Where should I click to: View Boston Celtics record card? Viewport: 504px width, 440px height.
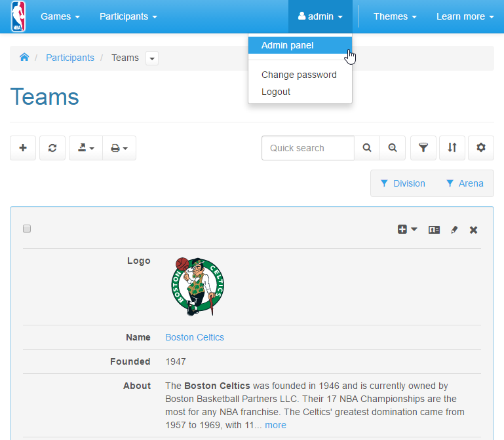coord(434,230)
